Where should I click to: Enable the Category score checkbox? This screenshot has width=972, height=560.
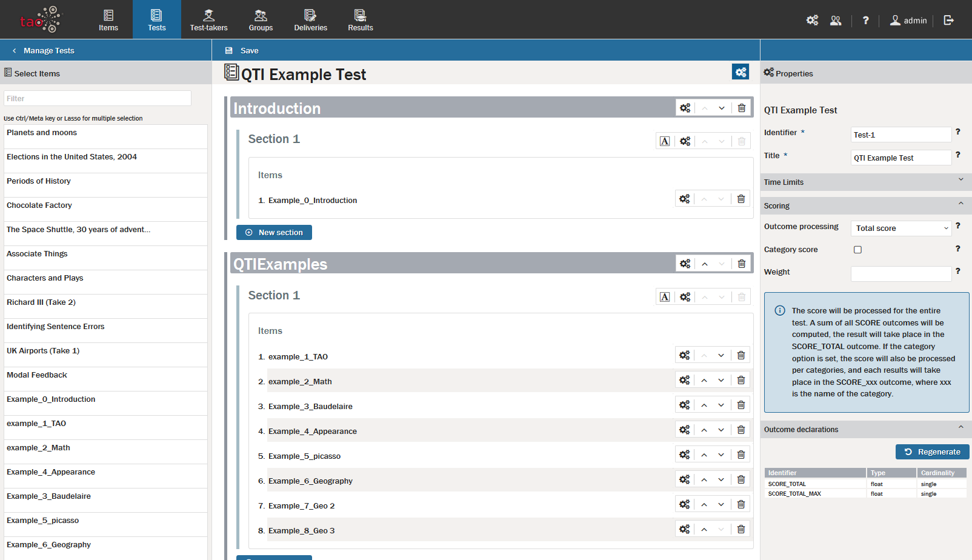(857, 250)
